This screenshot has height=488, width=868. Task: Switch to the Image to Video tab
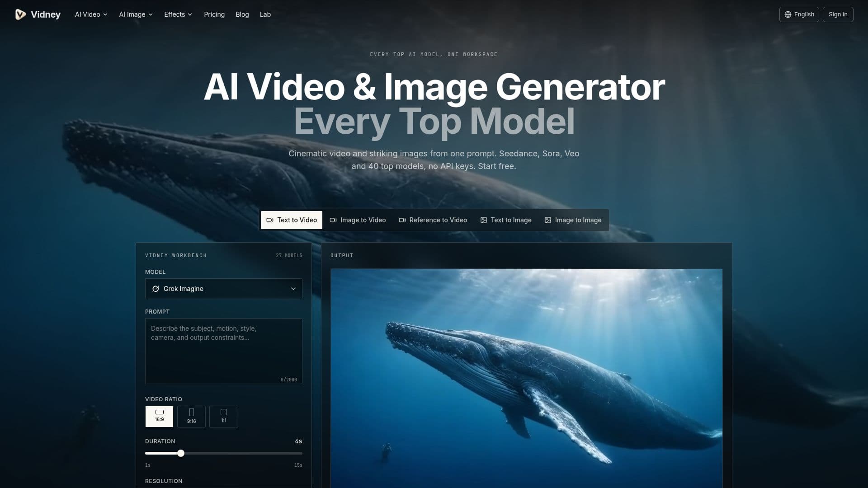click(358, 220)
